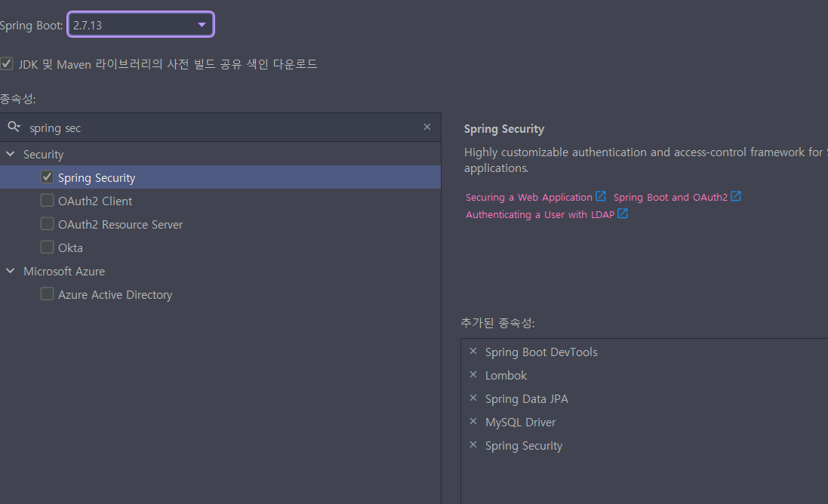This screenshot has height=504, width=828.
Task: Click external link icon after Spring Boot and OAuth2
Action: (736, 196)
